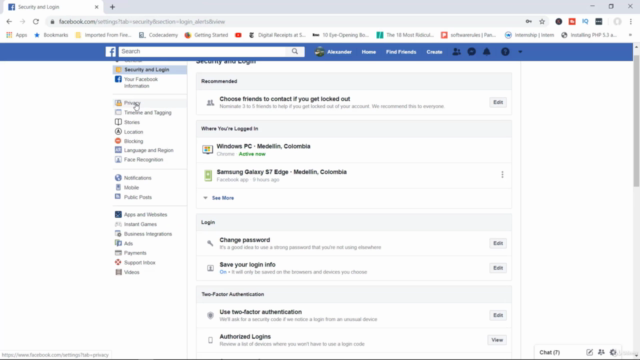Click the Facebook logo icon in header

[x=111, y=51]
